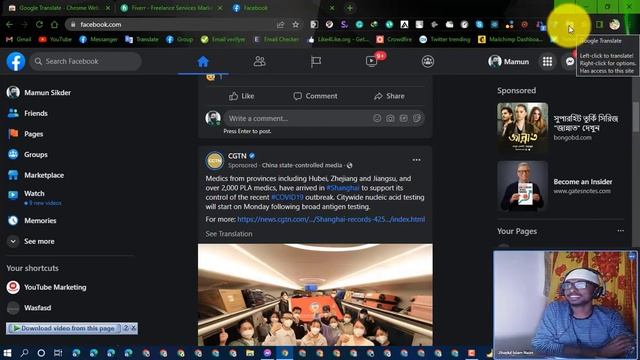Share the post above CGTN
This screenshot has height=360, width=640.
(389, 96)
